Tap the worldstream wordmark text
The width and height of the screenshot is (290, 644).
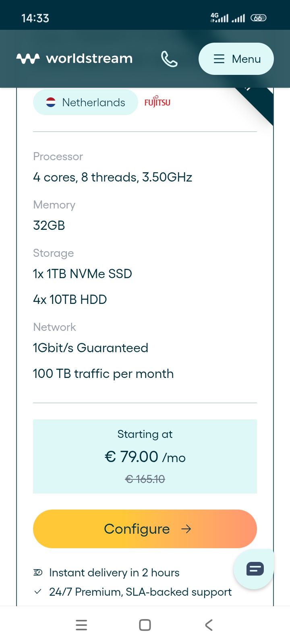[x=89, y=59]
